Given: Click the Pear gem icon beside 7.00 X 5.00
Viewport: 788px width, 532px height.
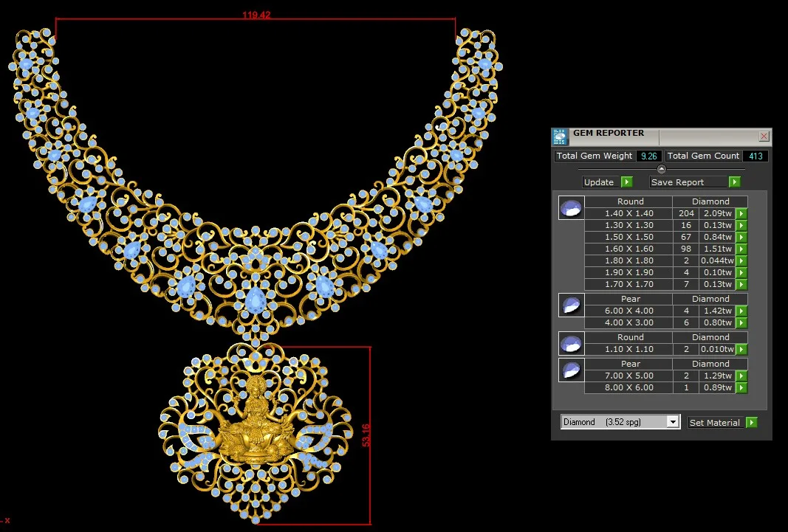Looking at the screenshot, I should (x=571, y=370).
